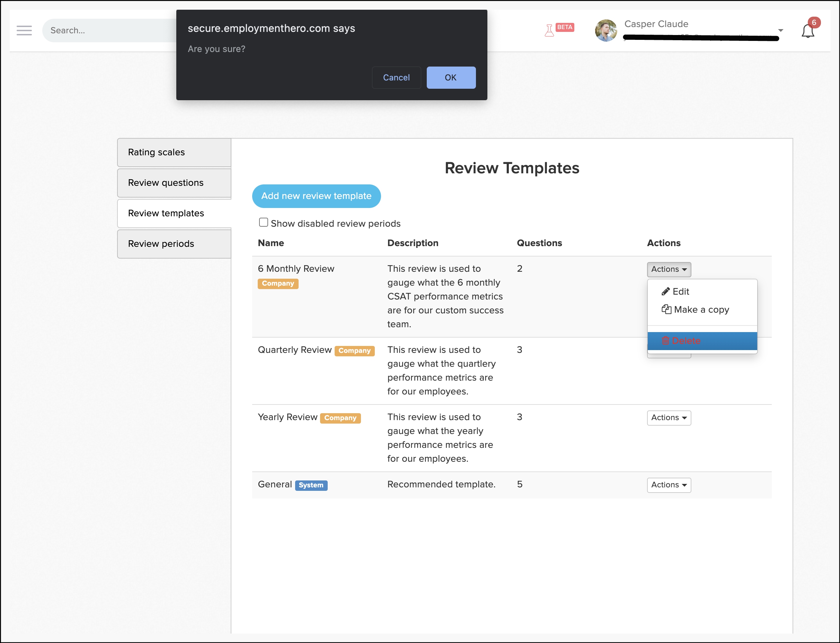Click the pencil Edit option
Screen dimensions: 840x643
tap(675, 291)
